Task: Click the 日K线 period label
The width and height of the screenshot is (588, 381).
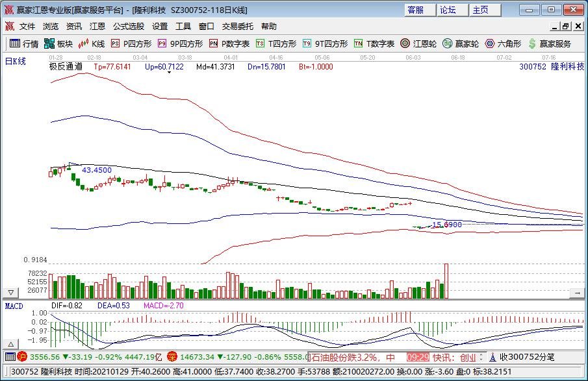Action: tap(15, 61)
